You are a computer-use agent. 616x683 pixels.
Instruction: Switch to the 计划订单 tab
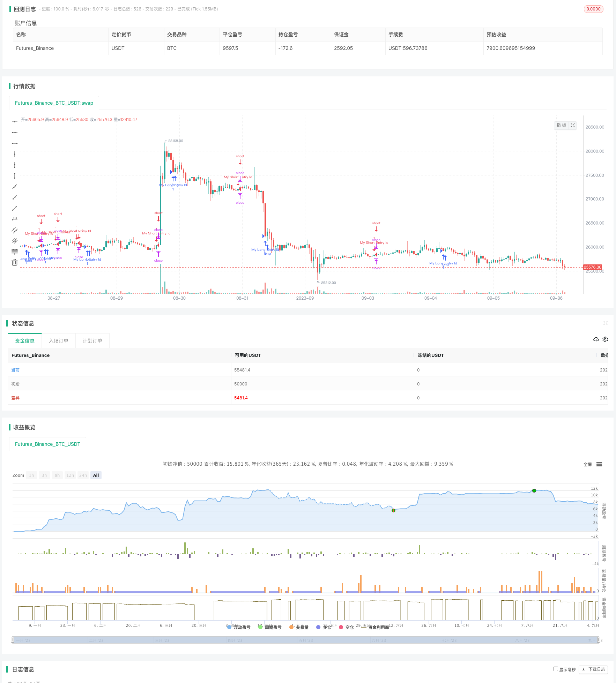click(x=92, y=341)
